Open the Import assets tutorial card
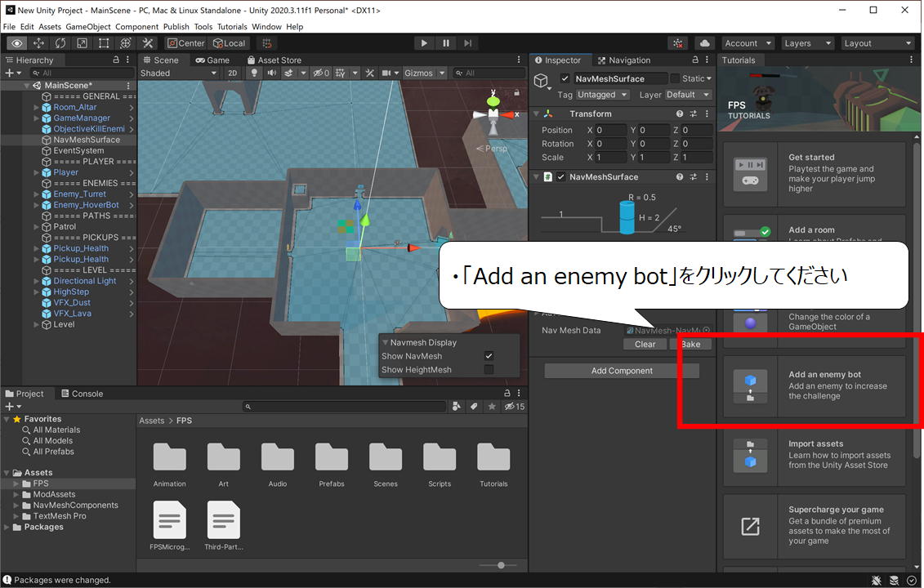 (815, 455)
